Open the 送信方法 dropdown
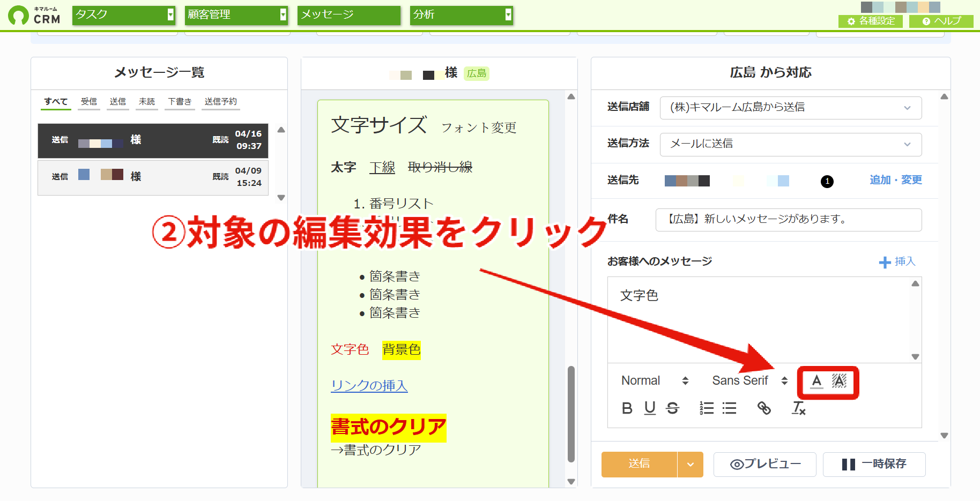980x501 pixels. point(791,144)
